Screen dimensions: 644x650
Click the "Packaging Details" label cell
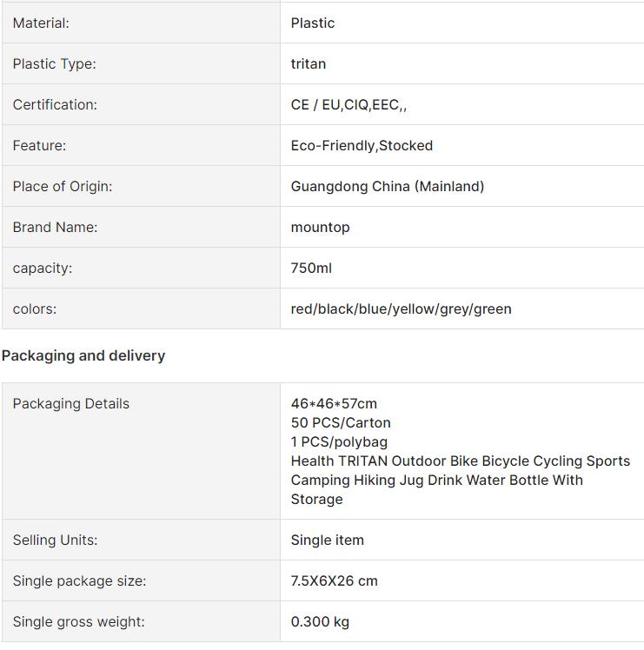coord(70,404)
